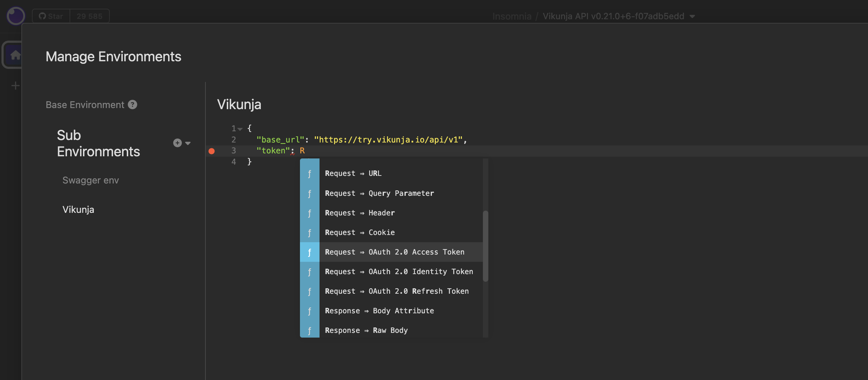
Task: Click the red error marker on line 3
Action: (x=212, y=151)
